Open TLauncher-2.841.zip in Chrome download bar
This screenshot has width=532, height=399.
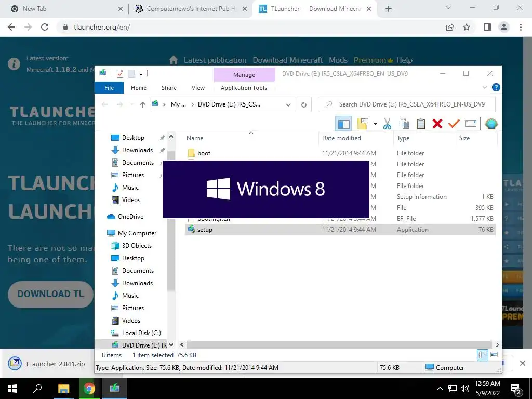click(47, 364)
